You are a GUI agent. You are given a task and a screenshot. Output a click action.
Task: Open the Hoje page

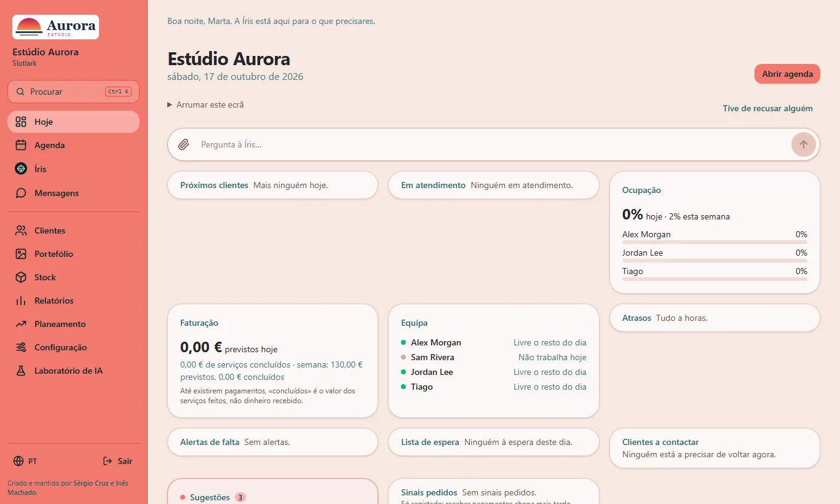click(x=73, y=122)
